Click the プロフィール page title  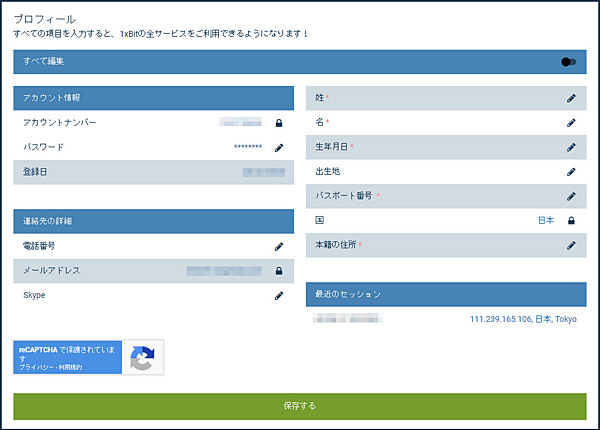point(45,19)
